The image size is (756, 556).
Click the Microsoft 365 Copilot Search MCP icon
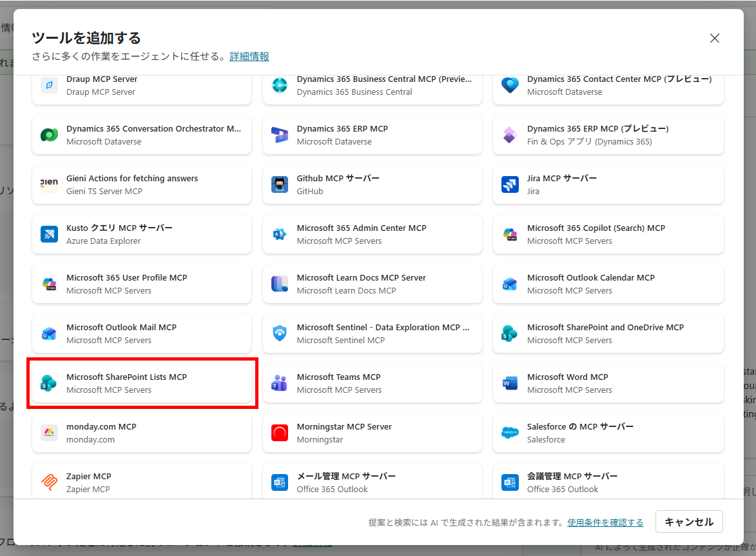pyautogui.click(x=510, y=235)
